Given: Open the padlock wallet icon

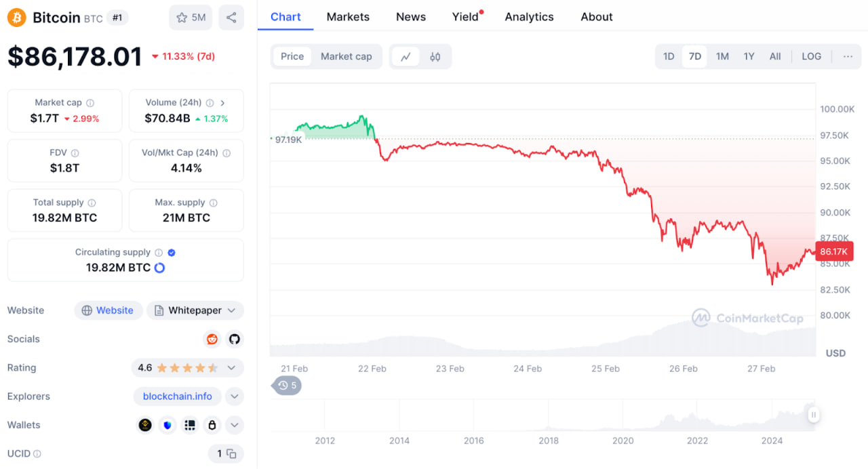Looking at the screenshot, I should point(212,425).
